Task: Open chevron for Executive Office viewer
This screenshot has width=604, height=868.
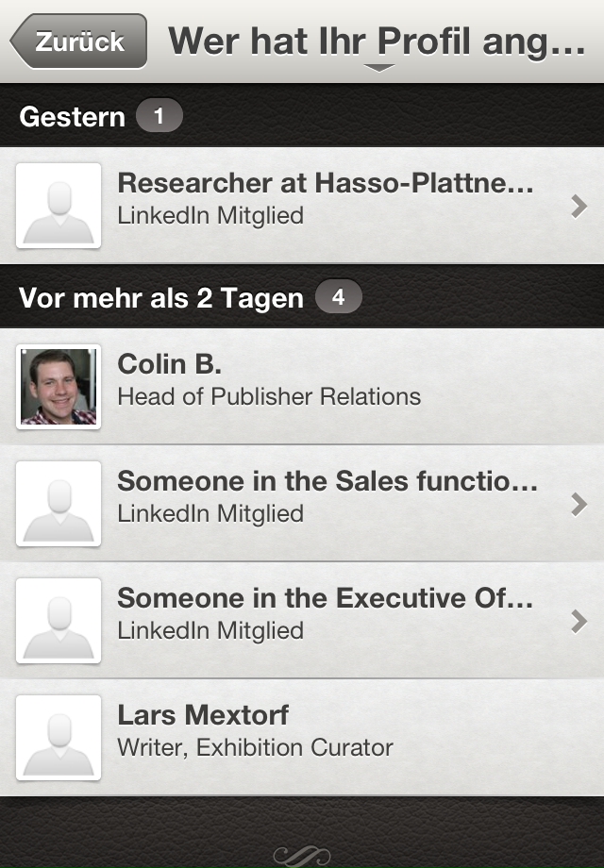Action: (579, 621)
